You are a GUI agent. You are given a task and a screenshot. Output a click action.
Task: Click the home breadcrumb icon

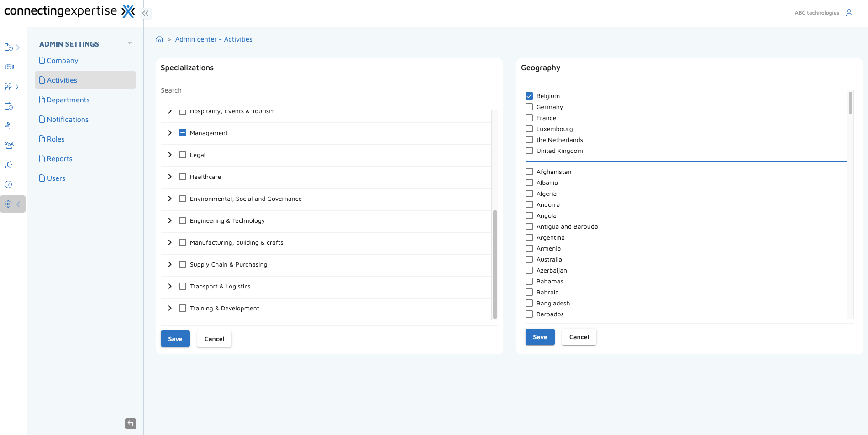(159, 39)
